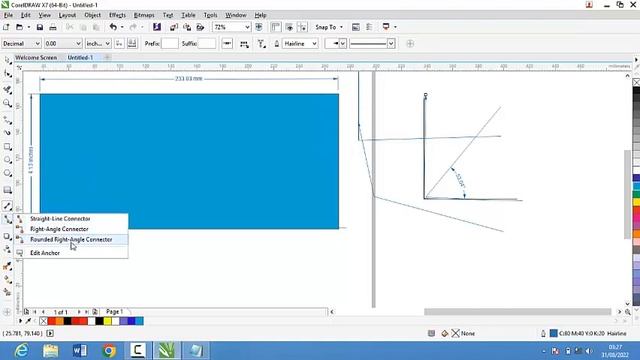Select the Text tool in toolbox

pyautogui.click(x=7, y=190)
